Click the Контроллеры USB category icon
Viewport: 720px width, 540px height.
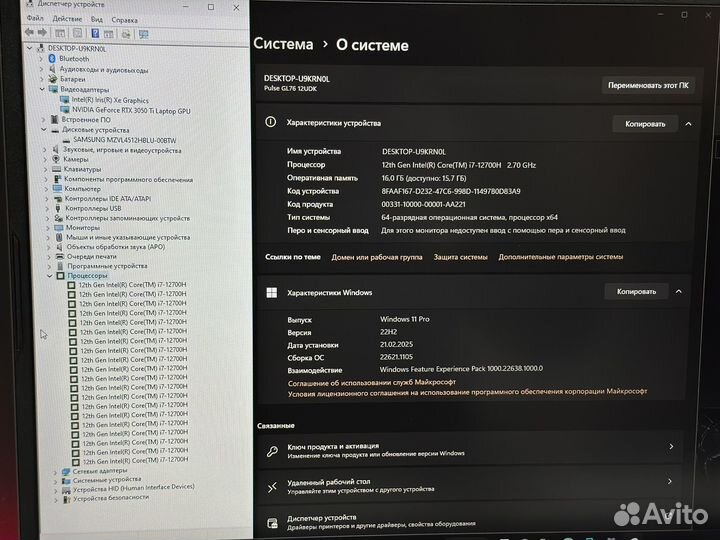(x=58, y=208)
